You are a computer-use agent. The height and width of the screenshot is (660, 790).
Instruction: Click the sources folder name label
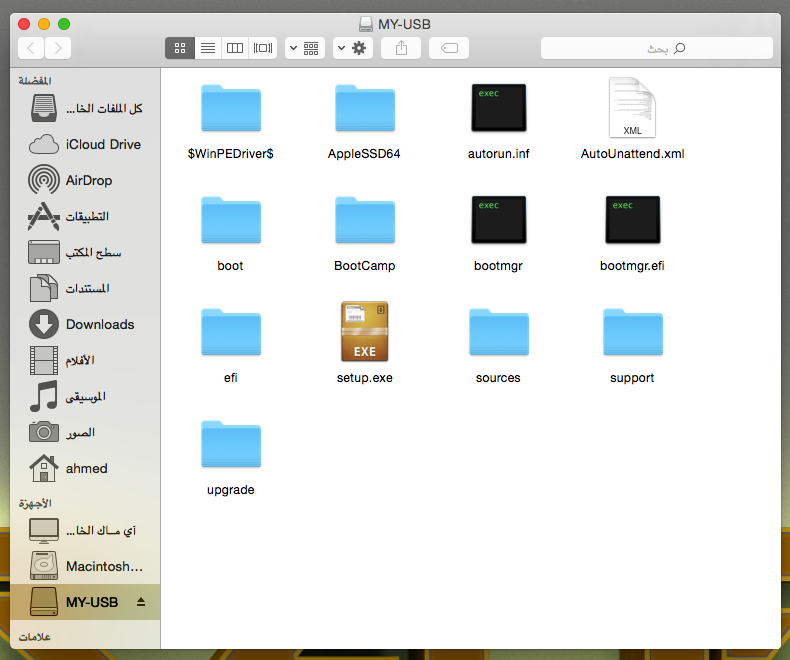[x=498, y=378]
